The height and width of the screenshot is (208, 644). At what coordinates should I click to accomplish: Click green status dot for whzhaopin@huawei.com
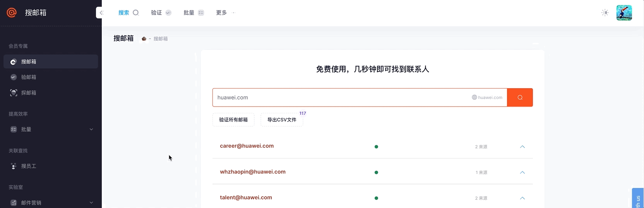click(x=376, y=172)
